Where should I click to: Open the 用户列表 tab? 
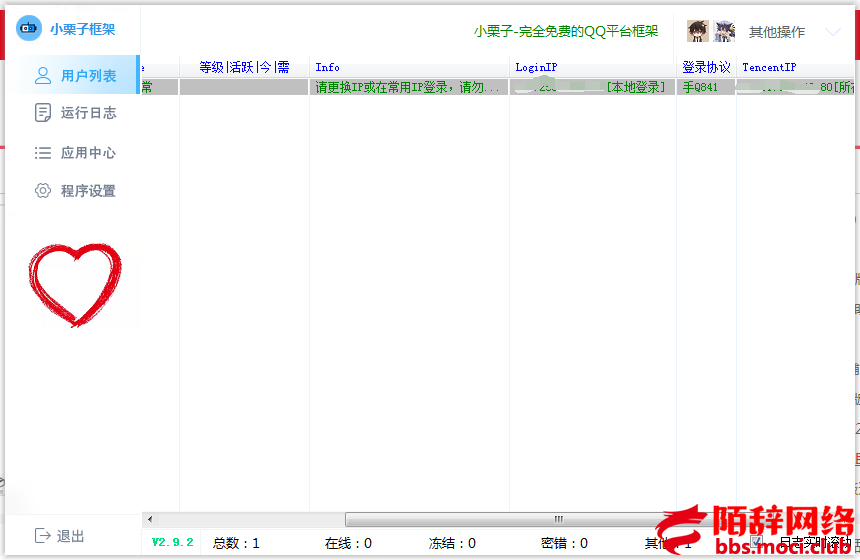72,75
